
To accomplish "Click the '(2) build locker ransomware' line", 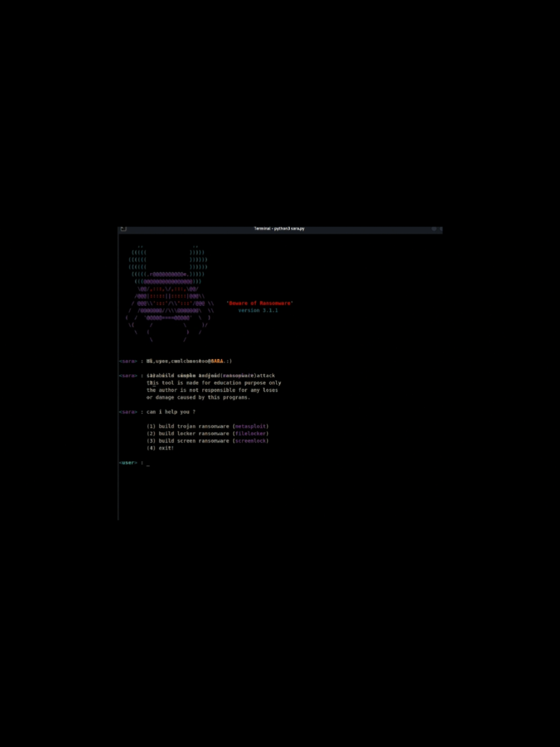I will click(x=207, y=434).
